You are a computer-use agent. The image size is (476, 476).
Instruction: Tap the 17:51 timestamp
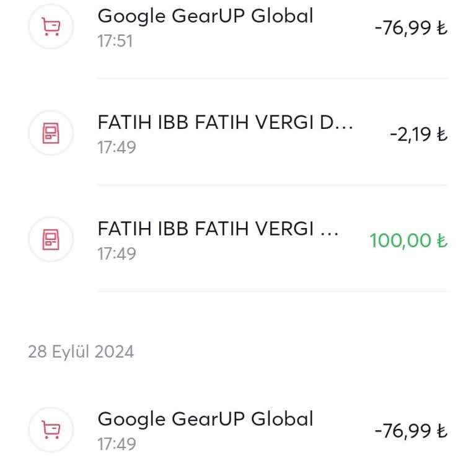tap(115, 42)
